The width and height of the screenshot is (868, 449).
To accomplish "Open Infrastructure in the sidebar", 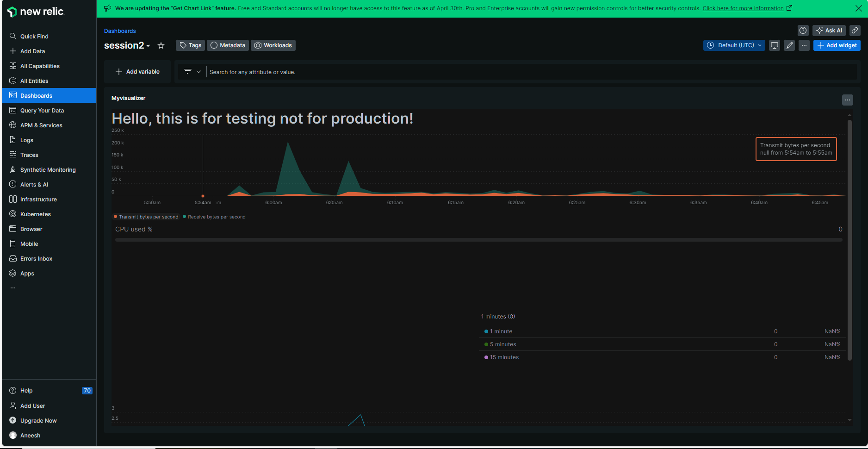I will (38, 200).
